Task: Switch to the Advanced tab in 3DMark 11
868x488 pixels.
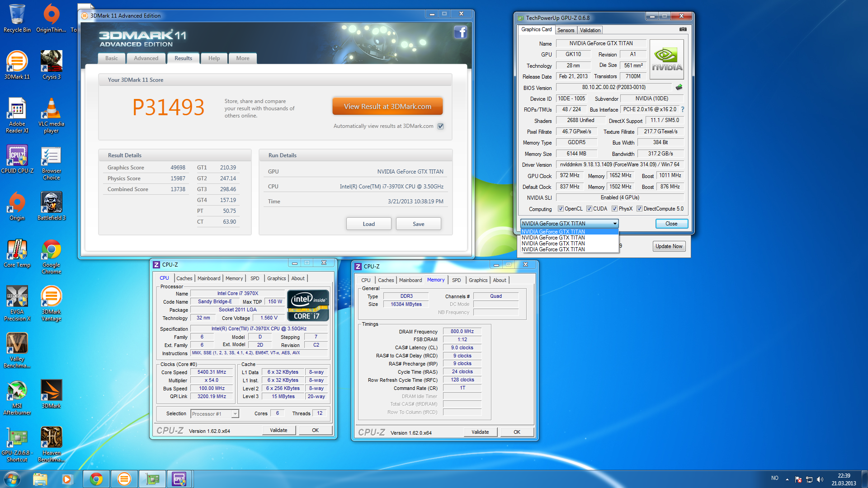Action: (x=146, y=58)
